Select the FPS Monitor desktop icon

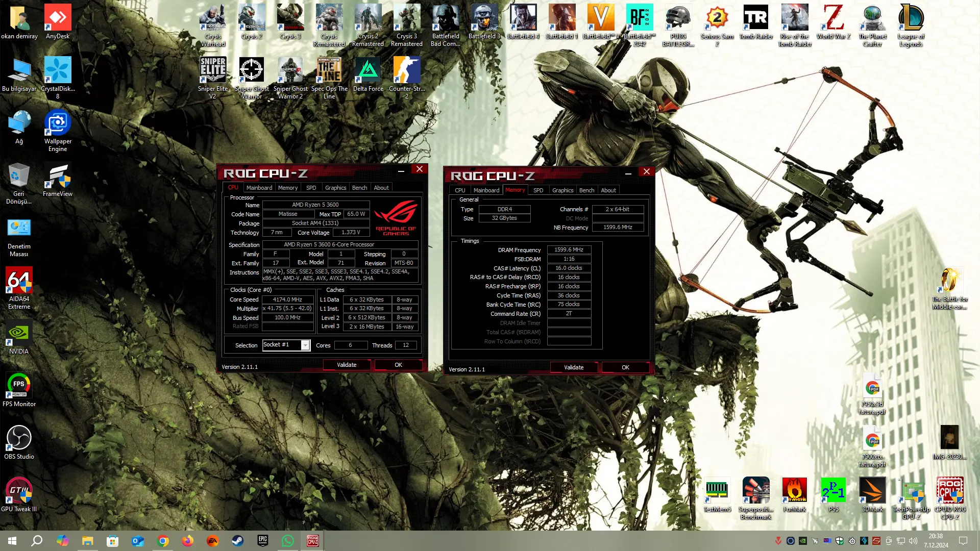(19, 390)
